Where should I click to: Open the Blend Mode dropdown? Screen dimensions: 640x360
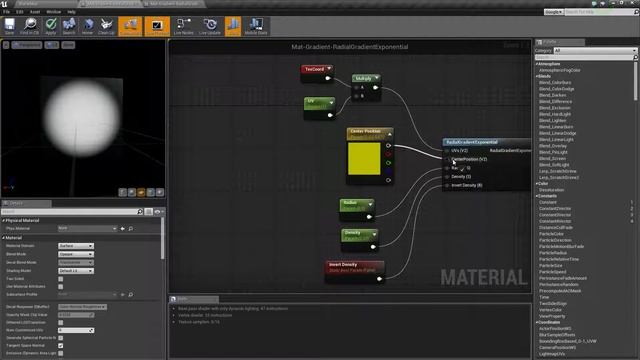[x=76, y=254]
